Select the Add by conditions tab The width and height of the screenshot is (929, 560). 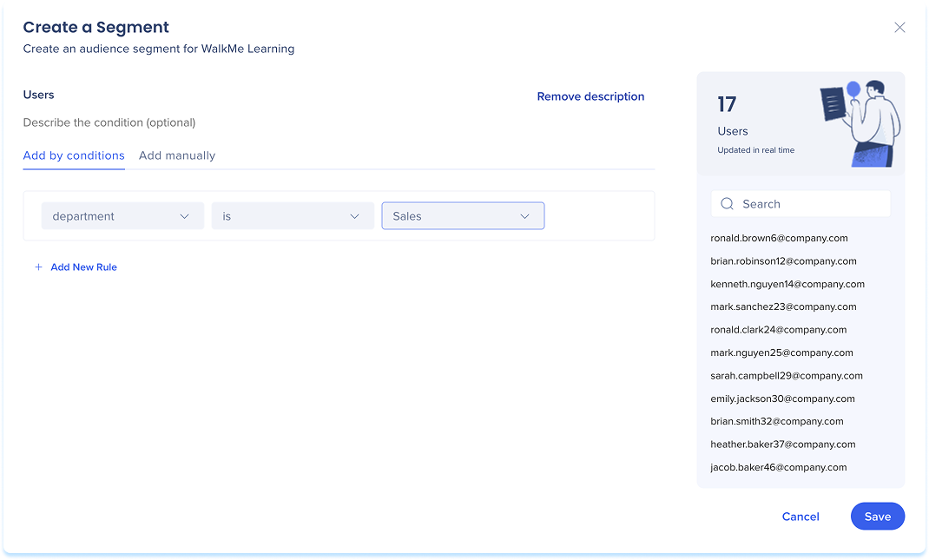(x=74, y=155)
